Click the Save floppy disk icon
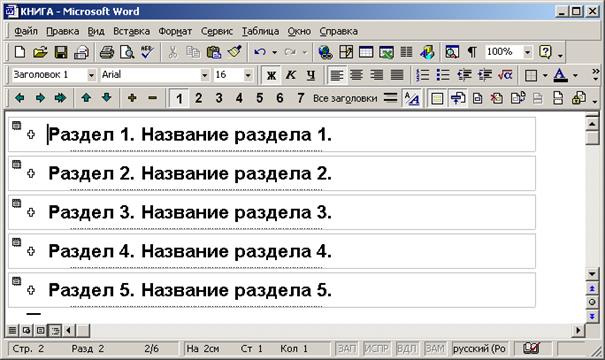This screenshot has width=605, height=360. coord(61,52)
